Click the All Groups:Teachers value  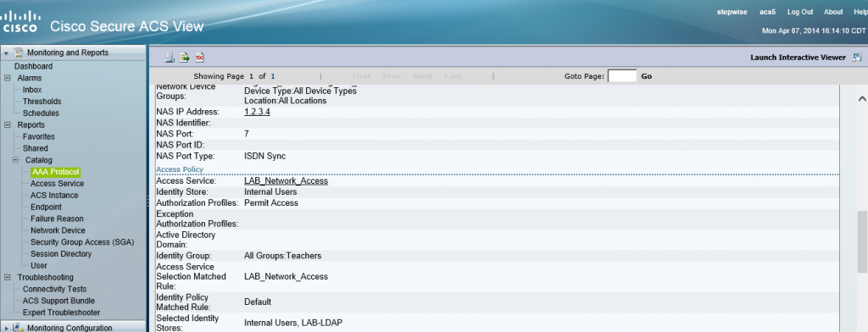(x=283, y=256)
